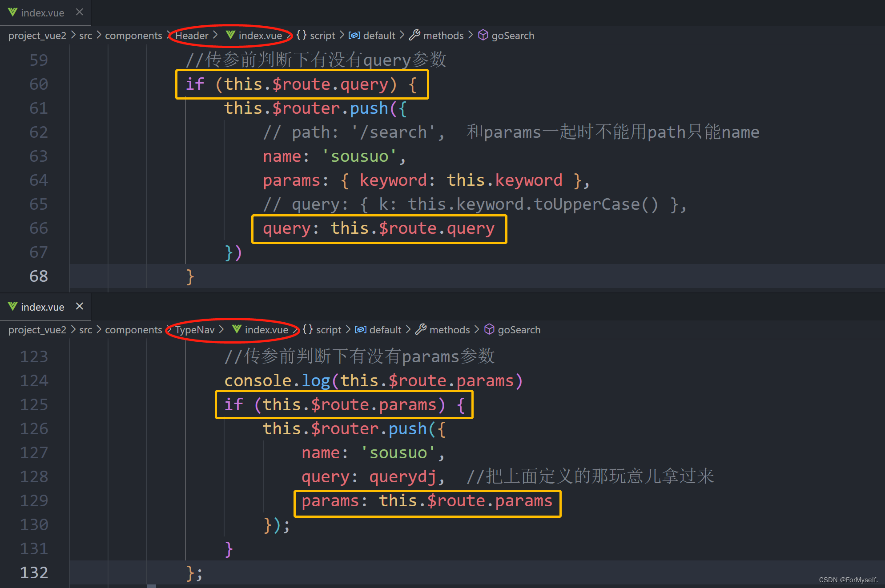The height and width of the screenshot is (588, 885).
Task: Open components folder in bottom breadcrumb
Action: (133, 330)
